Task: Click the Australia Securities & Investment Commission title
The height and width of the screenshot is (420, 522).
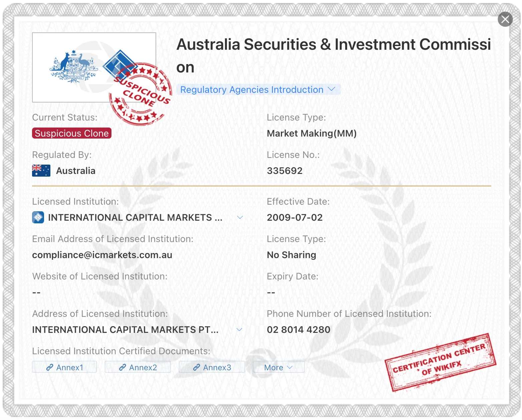Action: [x=334, y=56]
